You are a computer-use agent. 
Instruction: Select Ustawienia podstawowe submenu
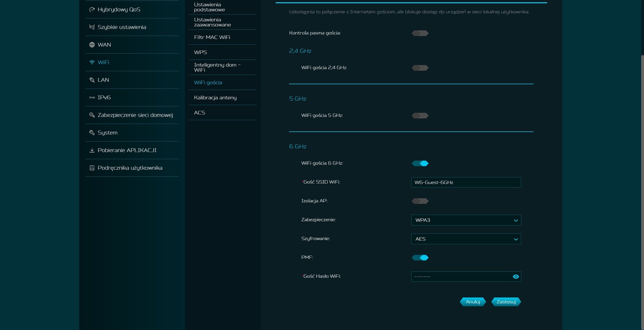(x=223, y=7)
